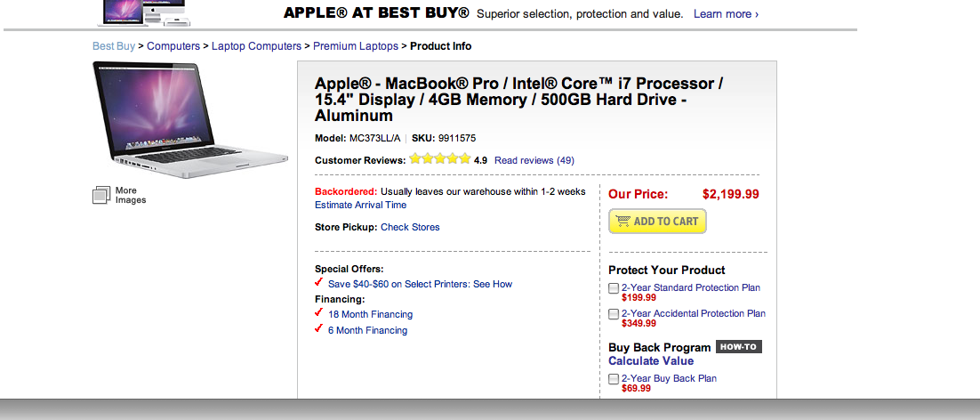Open Check Stores for store pickup

pyautogui.click(x=410, y=228)
